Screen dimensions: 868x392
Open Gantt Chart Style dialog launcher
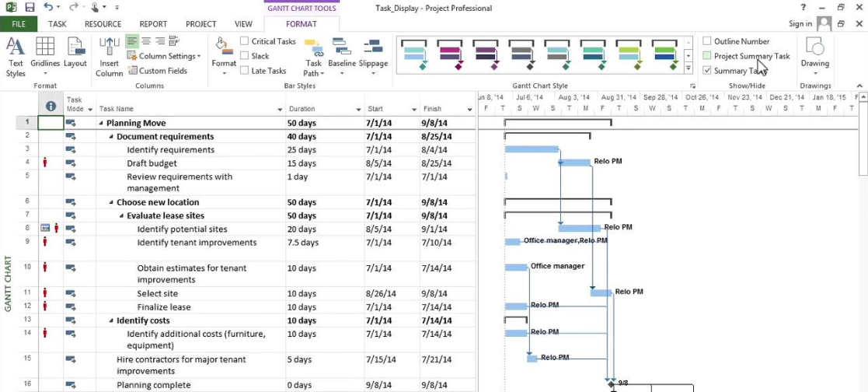[692, 86]
